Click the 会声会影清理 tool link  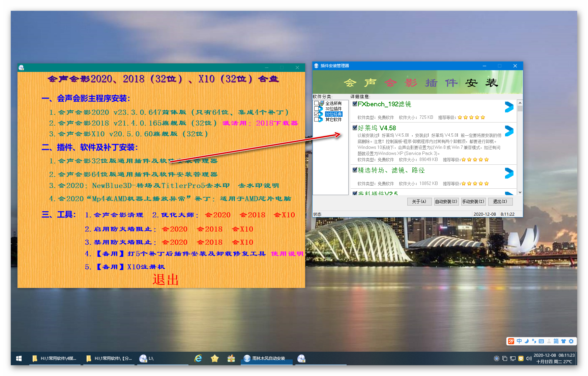(x=114, y=215)
